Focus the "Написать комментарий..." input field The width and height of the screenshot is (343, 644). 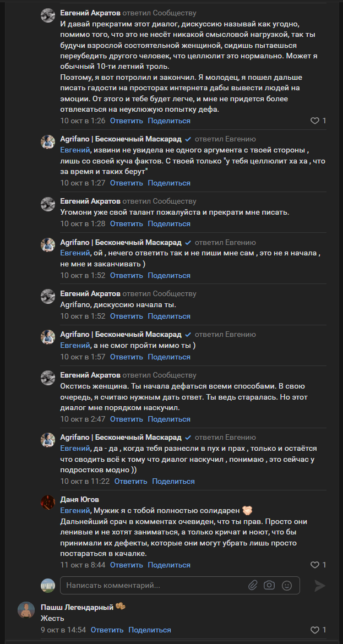pyautogui.click(x=154, y=585)
